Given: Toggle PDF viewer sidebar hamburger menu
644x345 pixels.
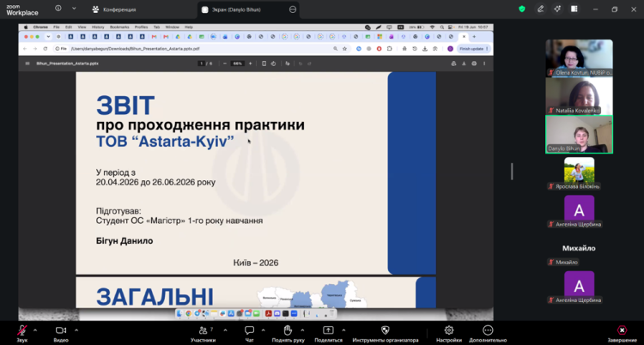Looking at the screenshot, I should pyautogui.click(x=27, y=64).
